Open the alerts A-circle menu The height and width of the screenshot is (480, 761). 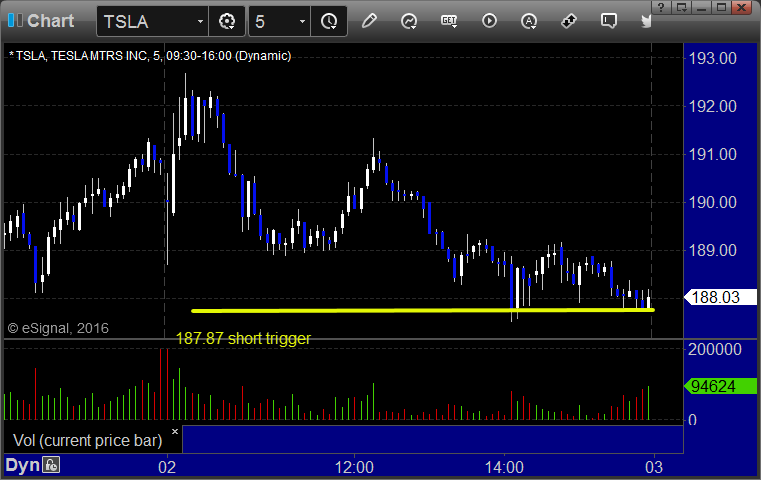529,21
